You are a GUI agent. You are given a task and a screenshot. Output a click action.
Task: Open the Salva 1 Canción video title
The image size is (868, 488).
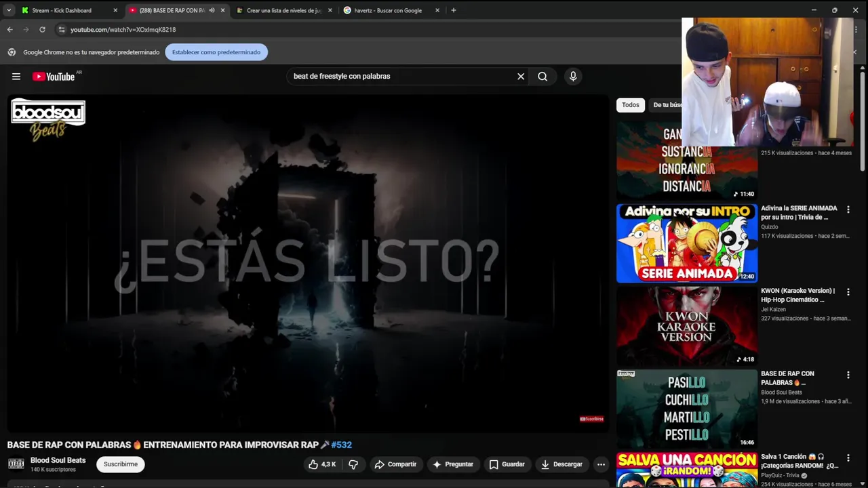800,461
